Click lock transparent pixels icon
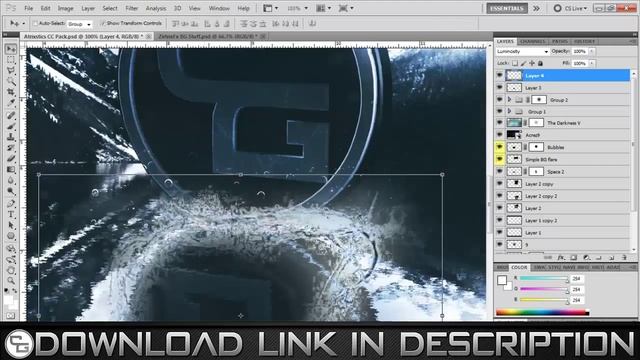640x360 pixels. pos(515,63)
